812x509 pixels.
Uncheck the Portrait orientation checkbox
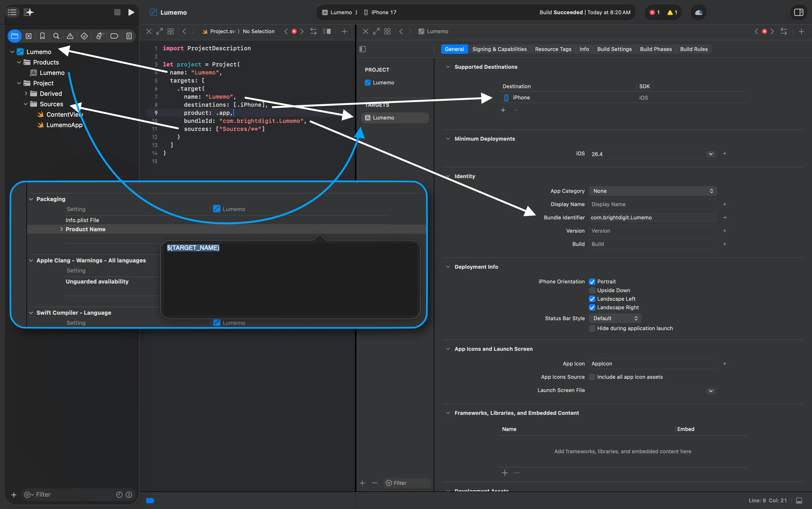(x=592, y=282)
